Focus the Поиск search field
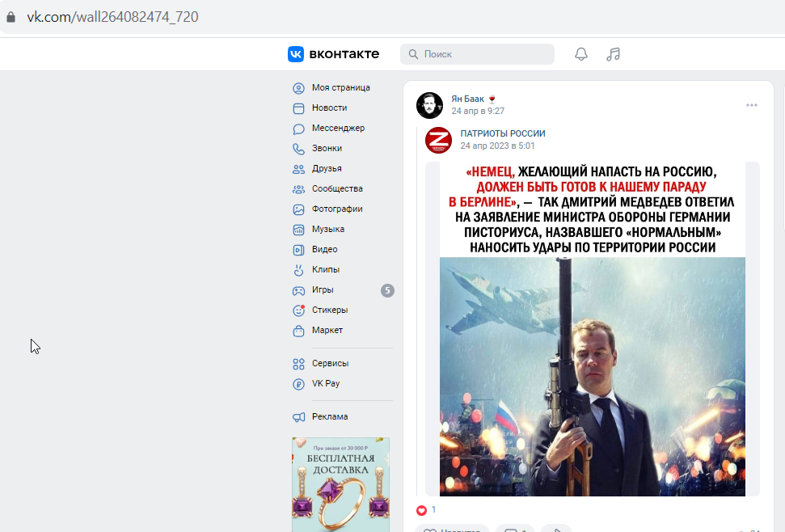Viewport: 785px width, 532px height. pyautogui.click(x=477, y=54)
